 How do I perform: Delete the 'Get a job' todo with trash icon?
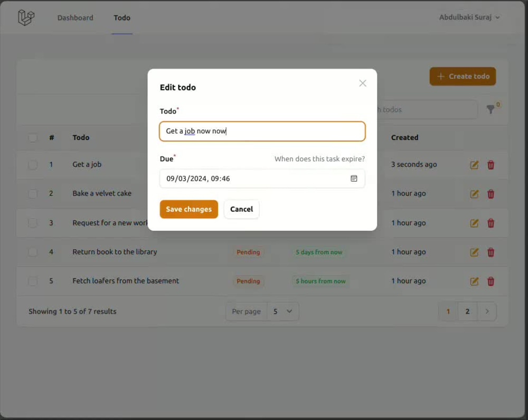click(491, 165)
